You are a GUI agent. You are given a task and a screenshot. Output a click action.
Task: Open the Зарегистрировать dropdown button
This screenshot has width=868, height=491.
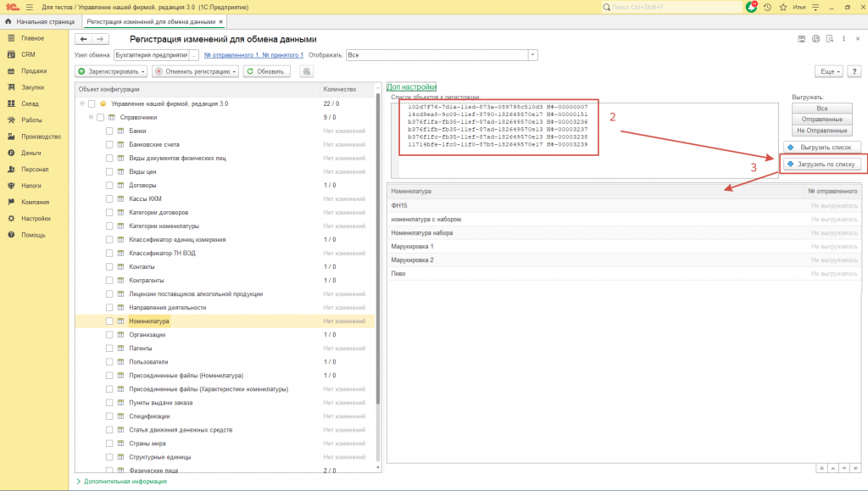click(x=111, y=71)
